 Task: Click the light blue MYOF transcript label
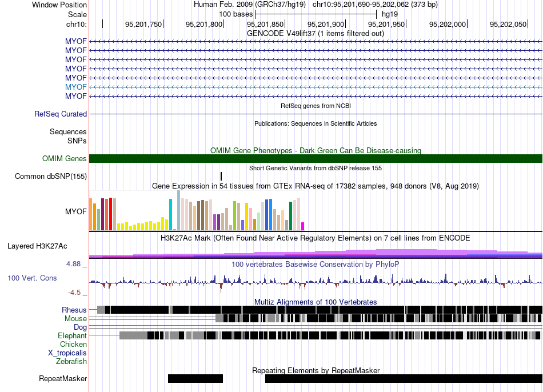(x=76, y=87)
